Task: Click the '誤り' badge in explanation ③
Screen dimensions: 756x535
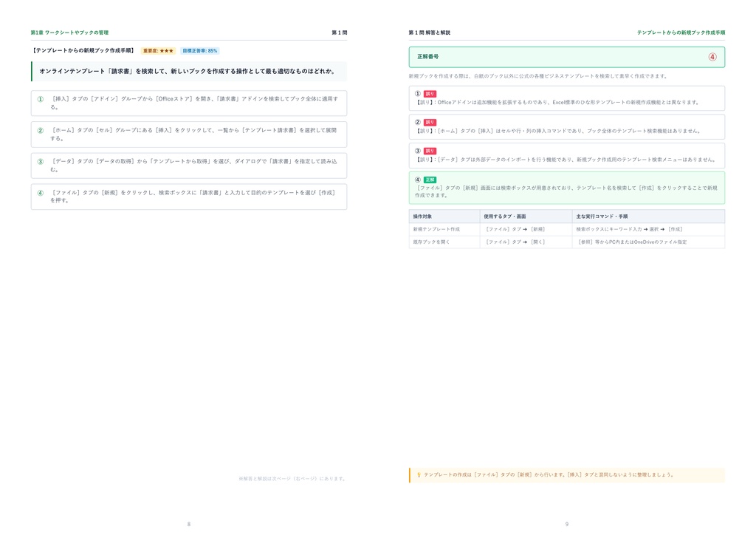Action: click(x=430, y=151)
